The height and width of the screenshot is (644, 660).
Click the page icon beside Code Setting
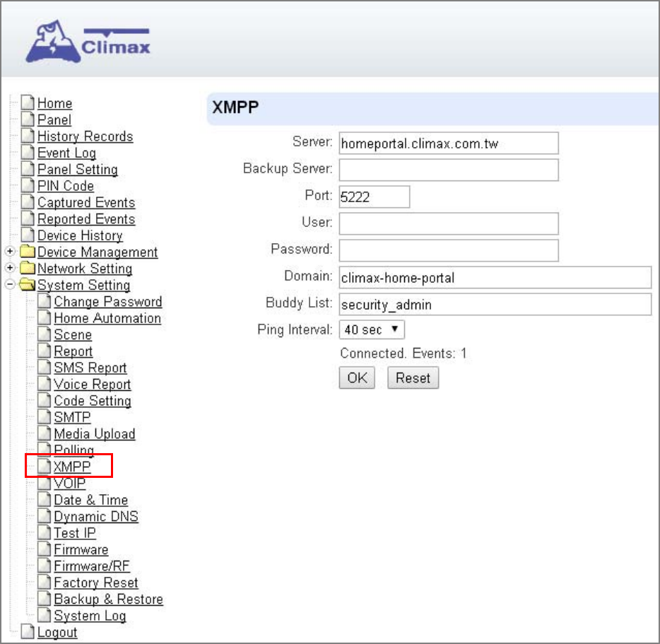[45, 400]
